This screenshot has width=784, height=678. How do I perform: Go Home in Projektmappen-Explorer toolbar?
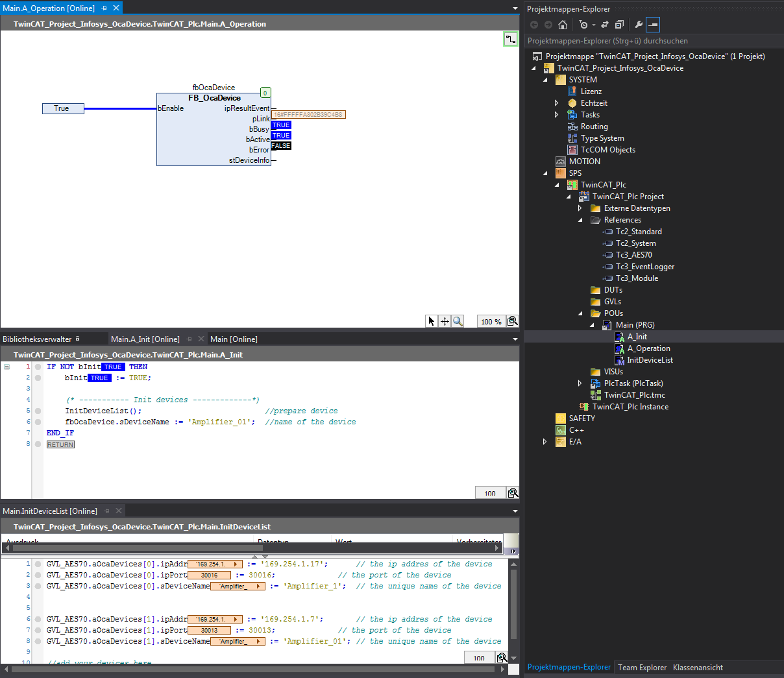pos(563,25)
